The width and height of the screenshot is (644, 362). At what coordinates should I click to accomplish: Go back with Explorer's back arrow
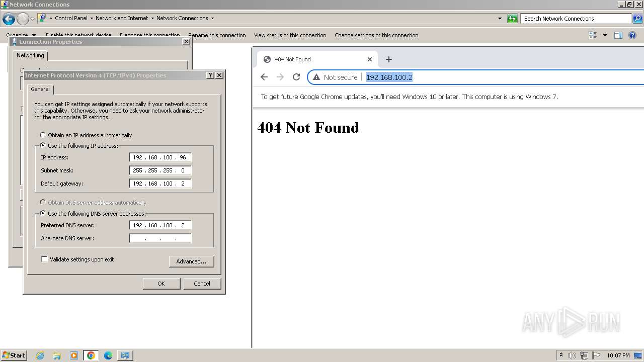click(x=9, y=19)
